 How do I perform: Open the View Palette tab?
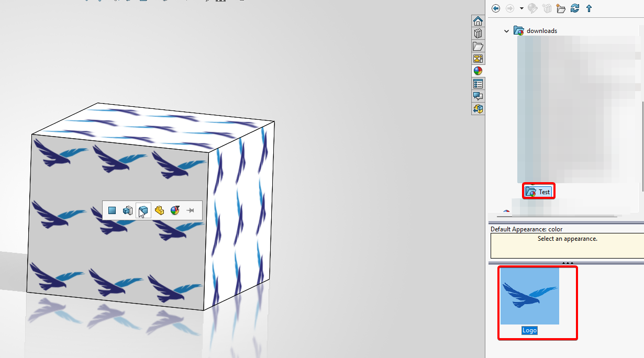[x=478, y=59]
